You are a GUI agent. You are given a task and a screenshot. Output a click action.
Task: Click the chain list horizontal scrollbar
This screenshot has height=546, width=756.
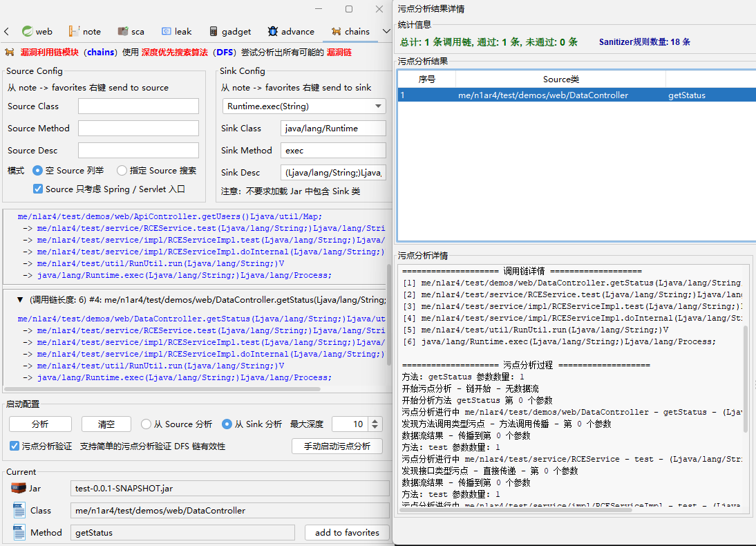point(162,389)
